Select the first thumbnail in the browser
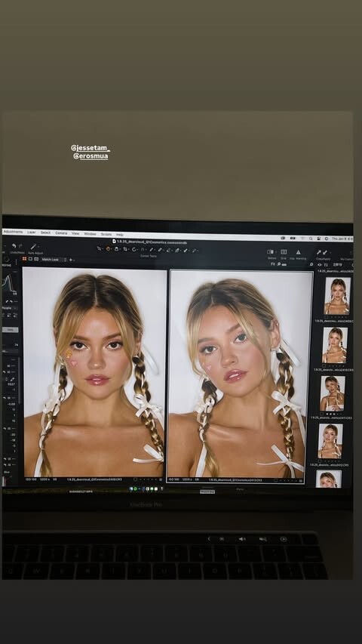 (x=337, y=297)
